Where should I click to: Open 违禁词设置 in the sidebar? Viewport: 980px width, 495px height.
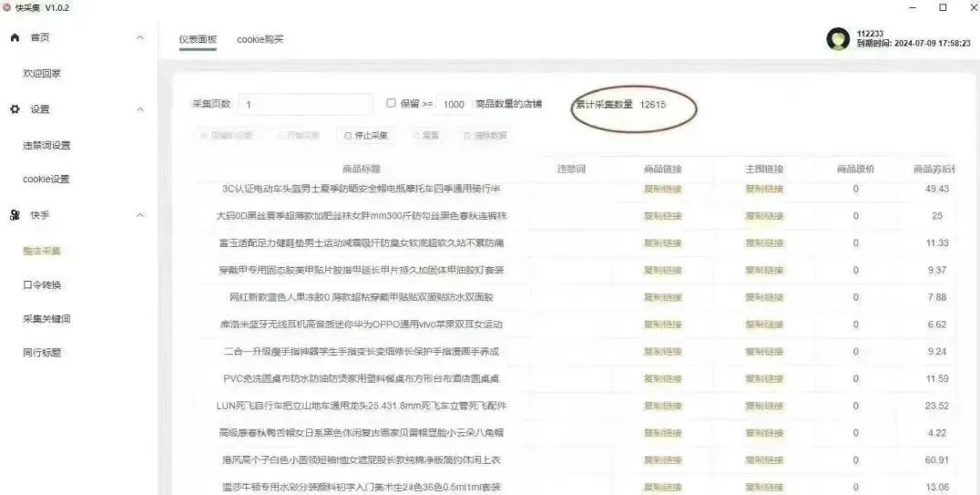point(46,145)
